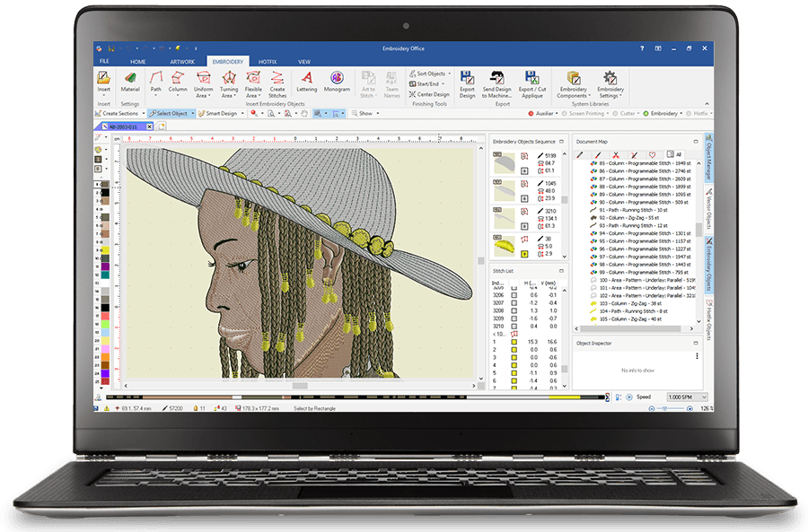Click the Create Sections button

point(117,113)
